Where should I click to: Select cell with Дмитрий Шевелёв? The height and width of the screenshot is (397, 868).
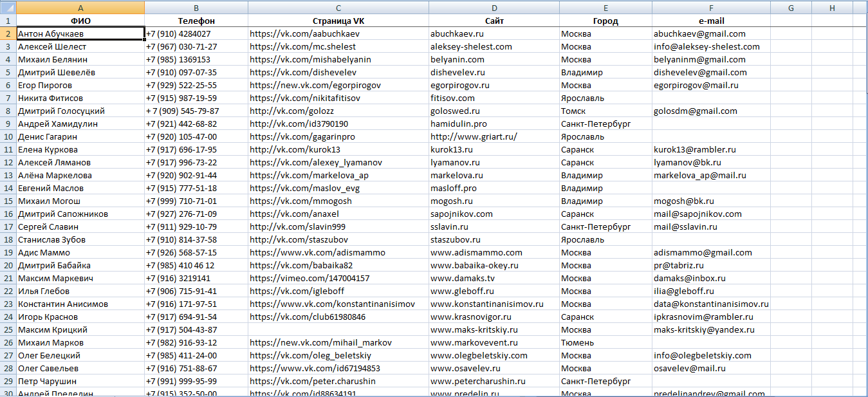point(80,72)
